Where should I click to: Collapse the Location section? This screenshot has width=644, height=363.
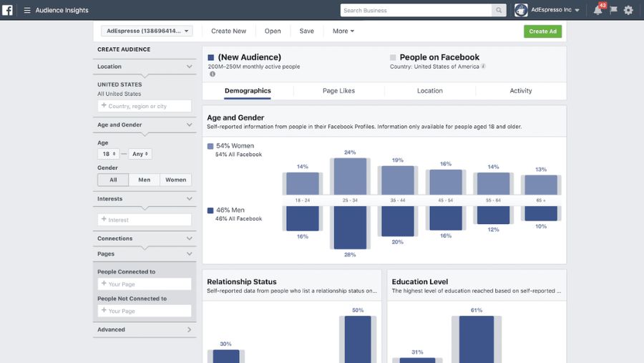click(x=190, y=66)
